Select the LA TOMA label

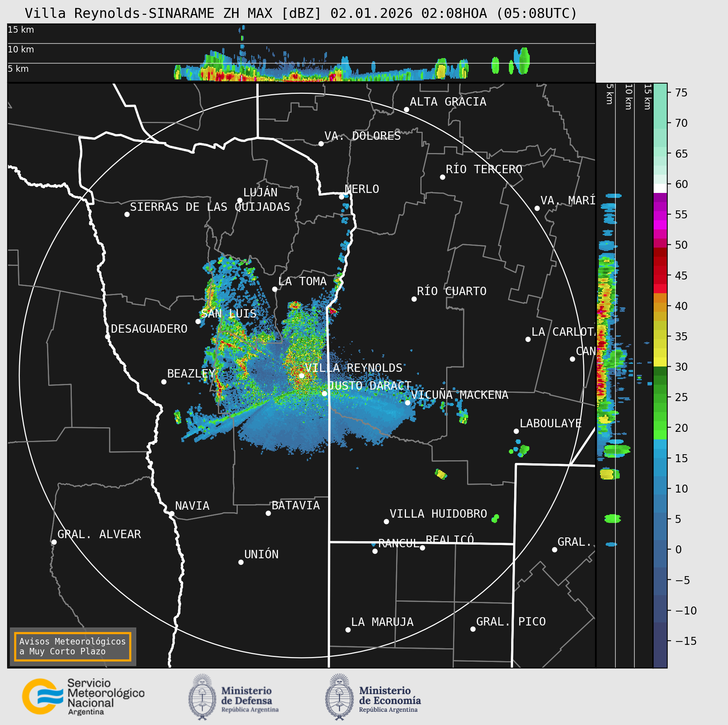302,281
